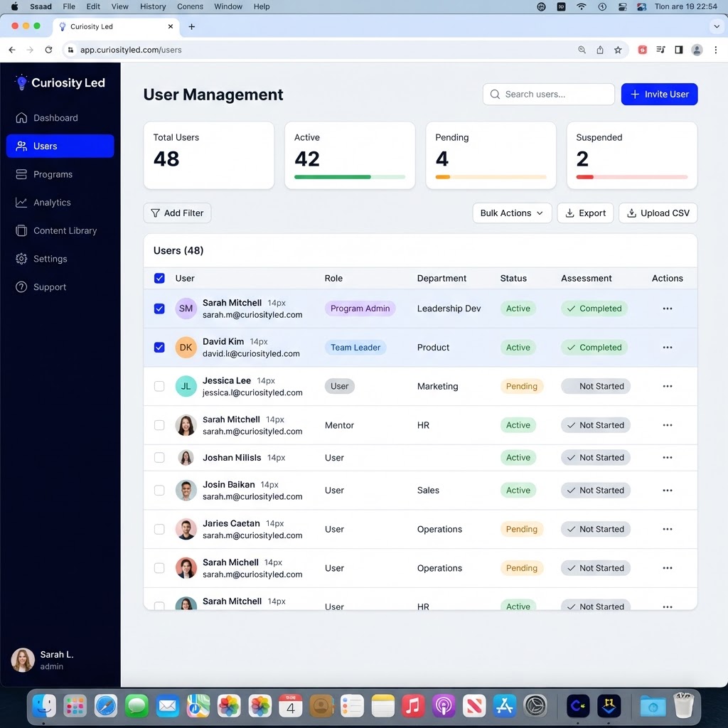Check the Josin Baikan row checkbox
Image resolution: width=728 pixels, height=728 pixels.
(x=159, y=491)
